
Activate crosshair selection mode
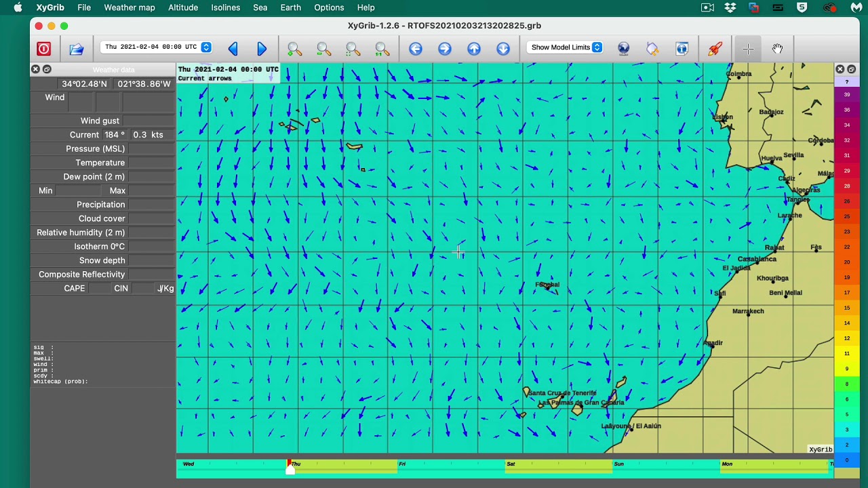(x=748, y=49)
